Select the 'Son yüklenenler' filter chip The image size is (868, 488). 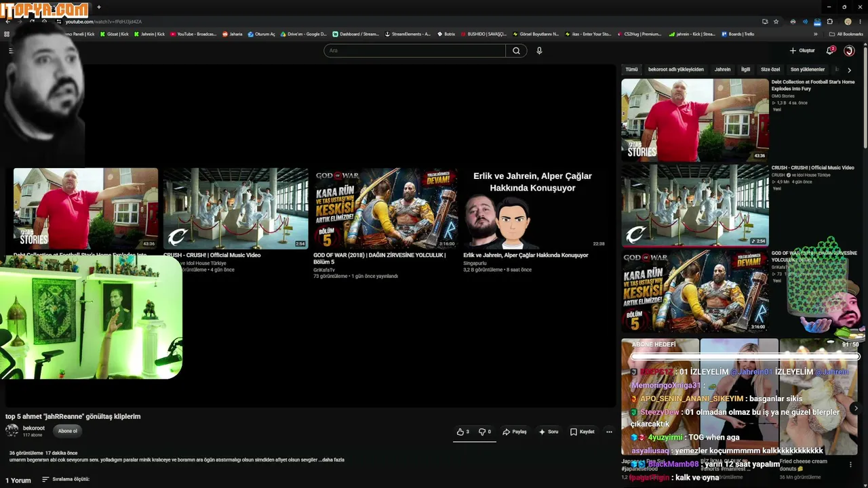pyautogui.click(x=808, y=69)
